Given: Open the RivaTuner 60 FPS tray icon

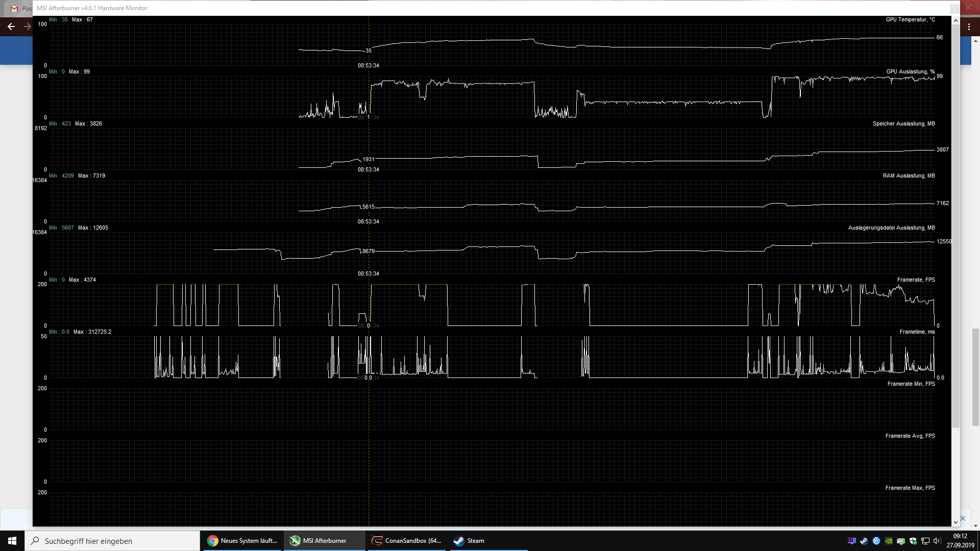Looking at the screenshot, I should pos(852,541).
